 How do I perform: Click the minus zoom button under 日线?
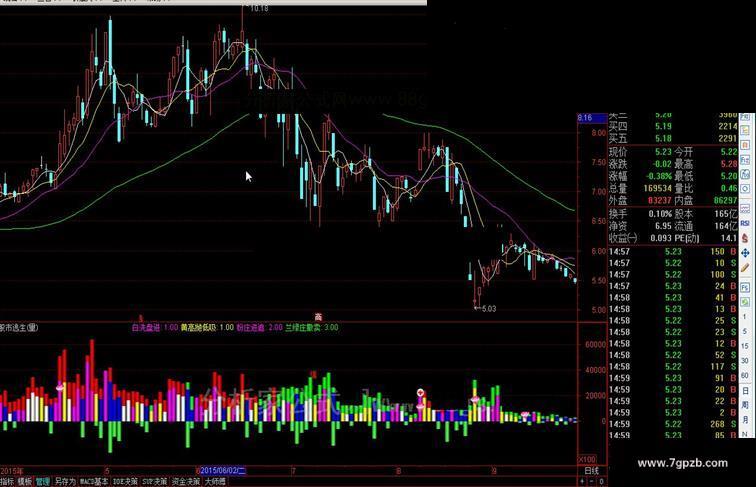[592, 482]
